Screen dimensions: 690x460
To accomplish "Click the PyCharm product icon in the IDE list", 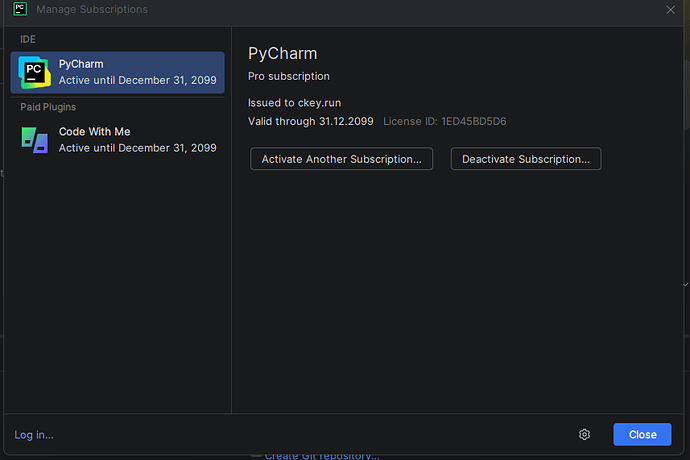I will click(x=34, y=72).
